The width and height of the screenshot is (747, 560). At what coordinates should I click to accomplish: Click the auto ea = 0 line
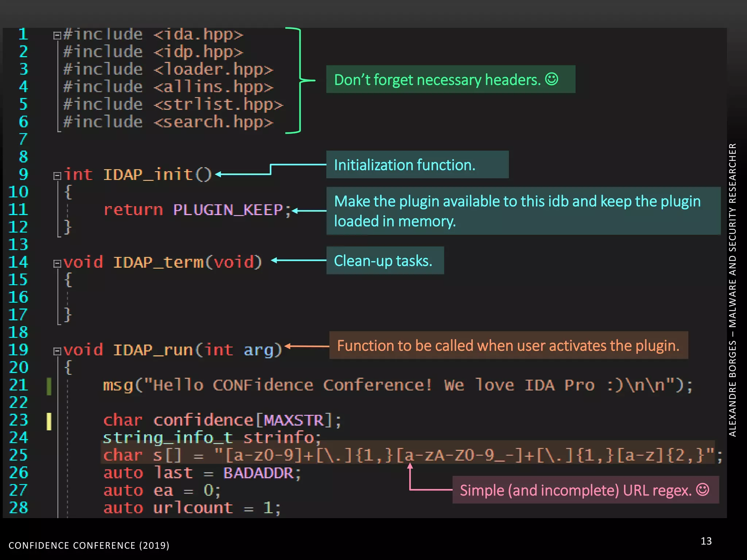(162, 490)
